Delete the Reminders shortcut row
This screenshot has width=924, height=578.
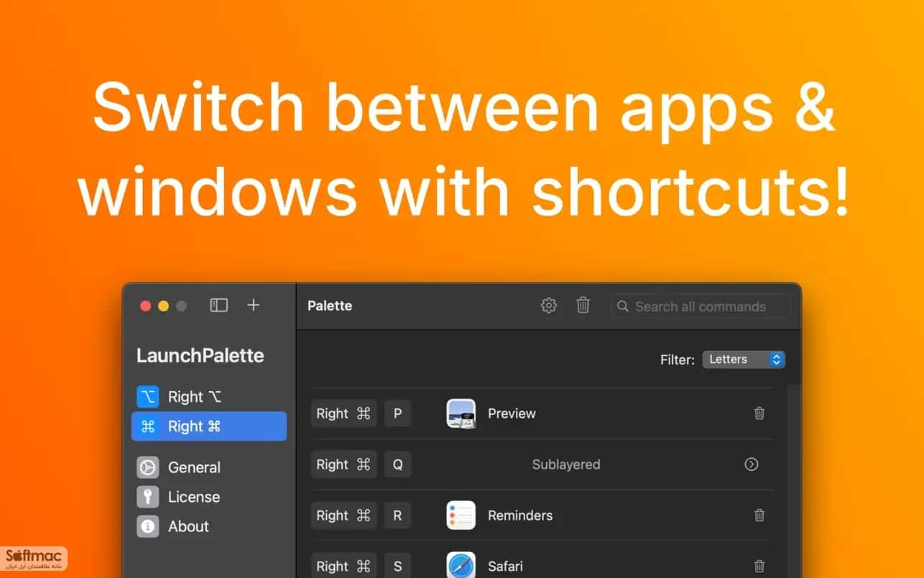click(759, 515)
